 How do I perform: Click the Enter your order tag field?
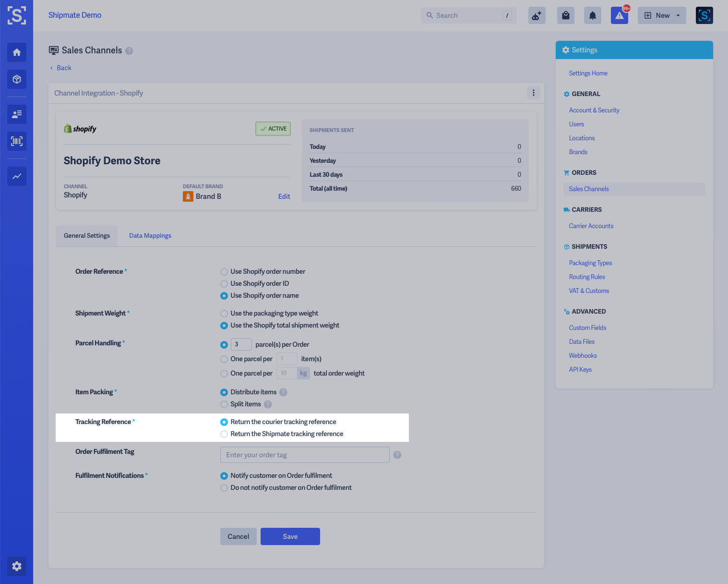(304, 455)
